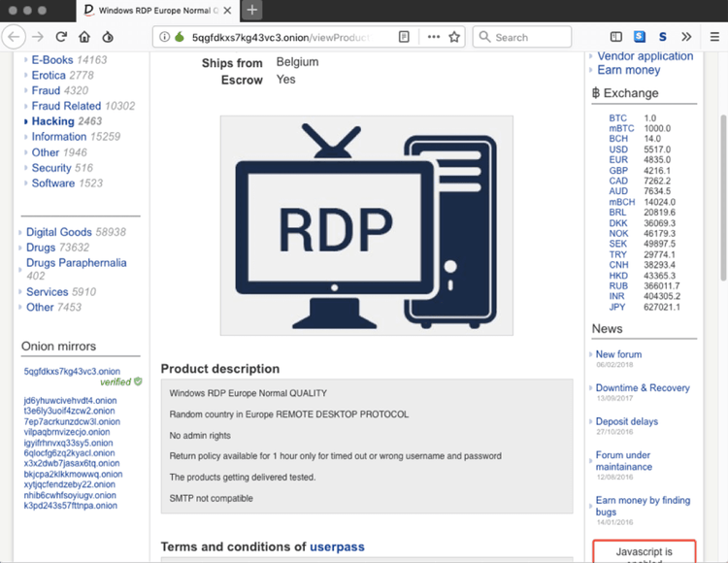This screenshot has height=563, width=728.
Task: Open the Drugs Paraphernalia category
Action: [x=76, y=262]
